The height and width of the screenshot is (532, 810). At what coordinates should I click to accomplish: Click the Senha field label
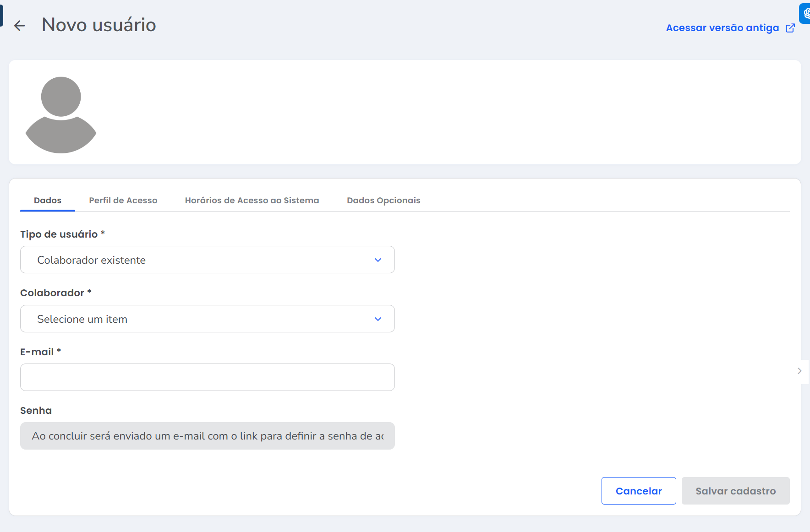(x=36, y=411)
